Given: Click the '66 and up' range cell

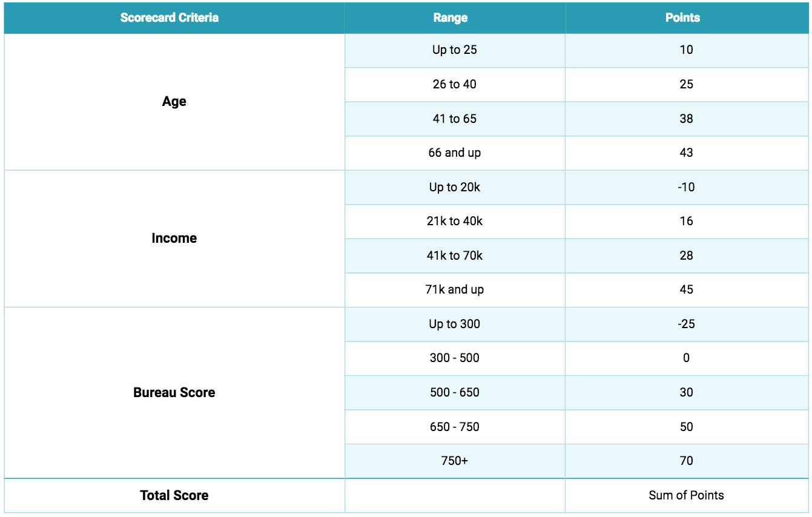Looking at the screenshot, I should [455, 153].
